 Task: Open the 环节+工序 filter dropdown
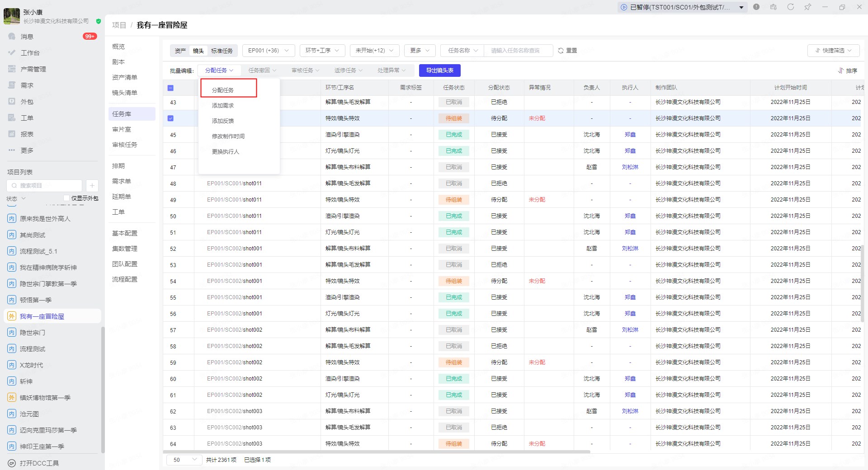coord(322,51)
